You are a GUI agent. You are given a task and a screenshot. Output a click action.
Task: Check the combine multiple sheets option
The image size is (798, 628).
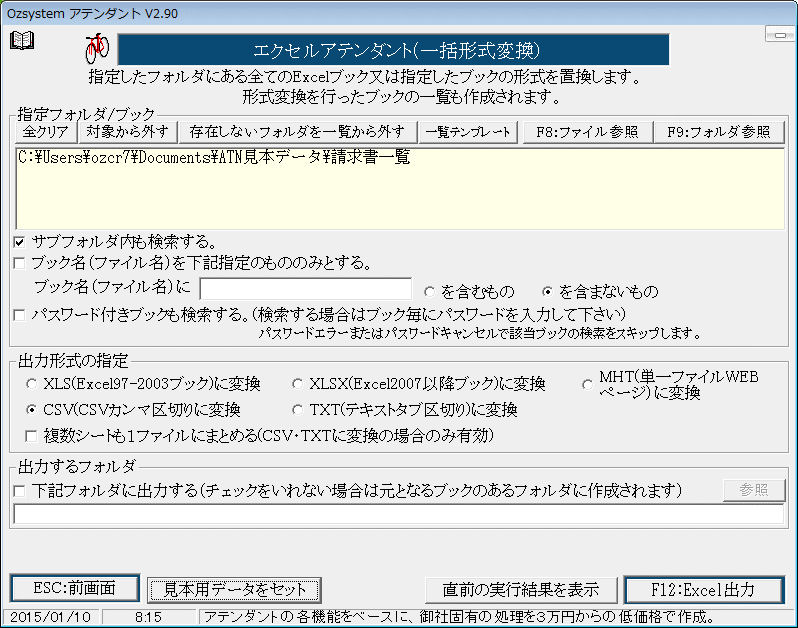32,436
